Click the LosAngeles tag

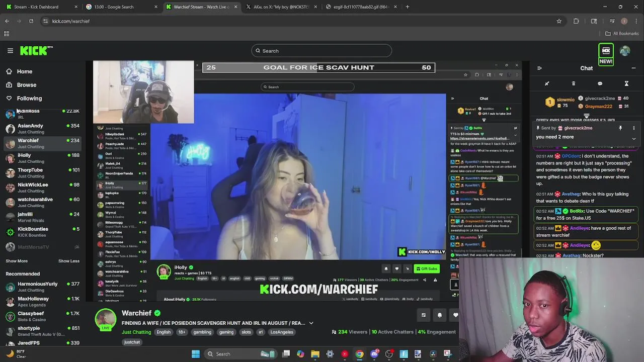pos(282,332)
